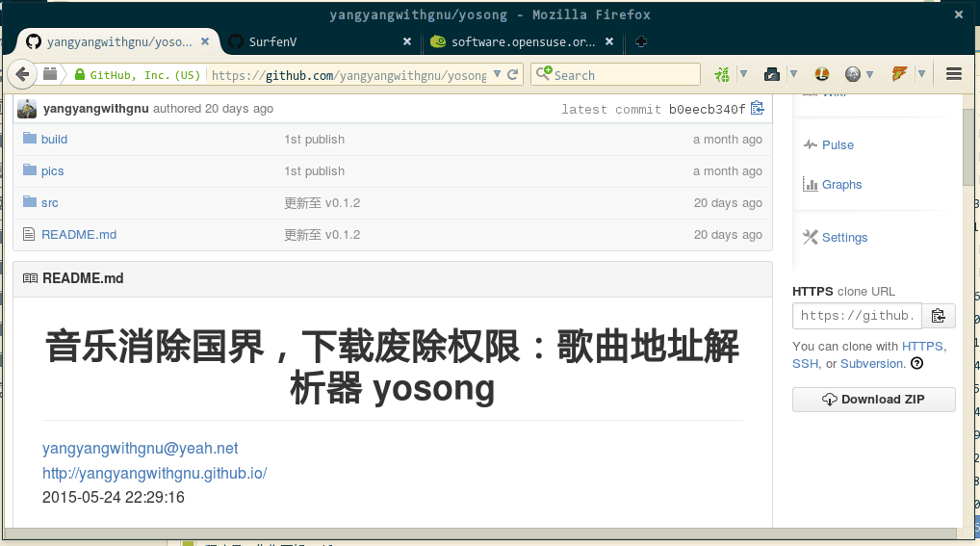Click the clone help question mark icon

click(916, 363)
